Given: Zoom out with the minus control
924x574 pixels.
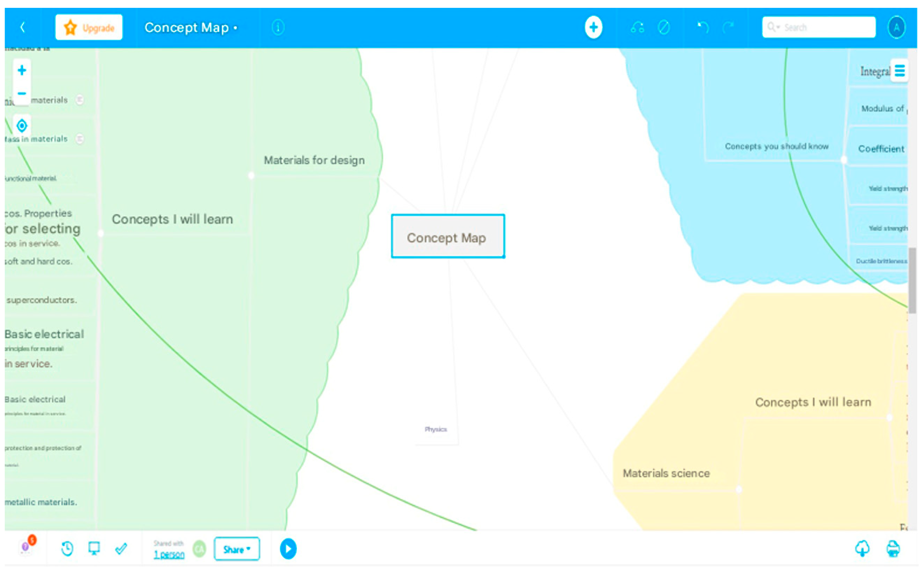Looking at the screenshot, I should 22,93.
